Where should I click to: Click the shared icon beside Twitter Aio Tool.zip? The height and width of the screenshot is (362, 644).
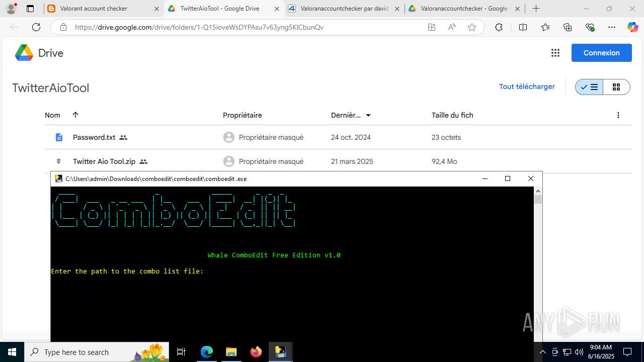click(143, 161)
